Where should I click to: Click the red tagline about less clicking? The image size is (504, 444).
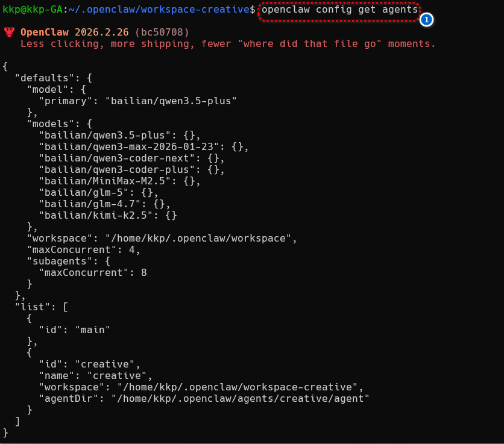coord(228,44)
